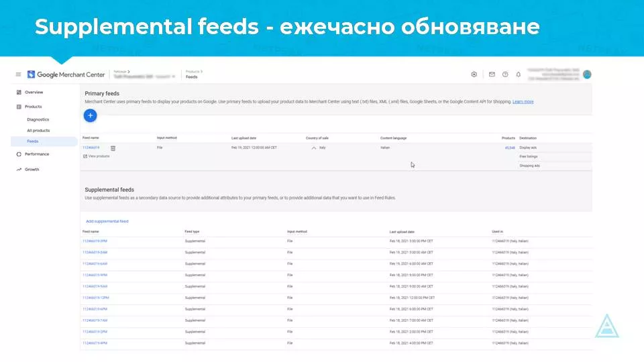Click the Free listings destination
644x362 pixels.
click(529, 157)
